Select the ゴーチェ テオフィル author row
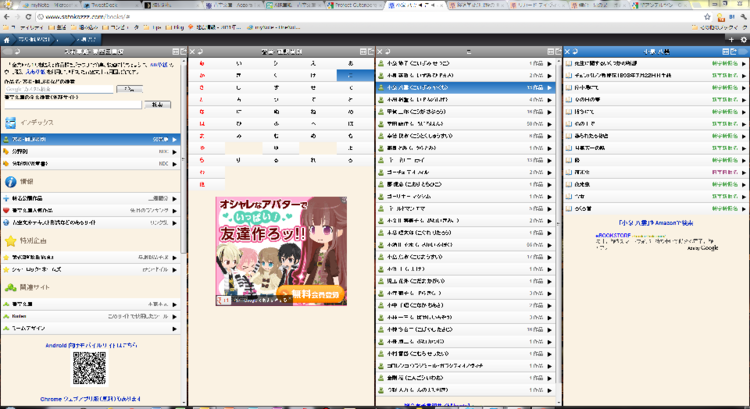Viewport: 750px width, 409px height. pos(465,172)
